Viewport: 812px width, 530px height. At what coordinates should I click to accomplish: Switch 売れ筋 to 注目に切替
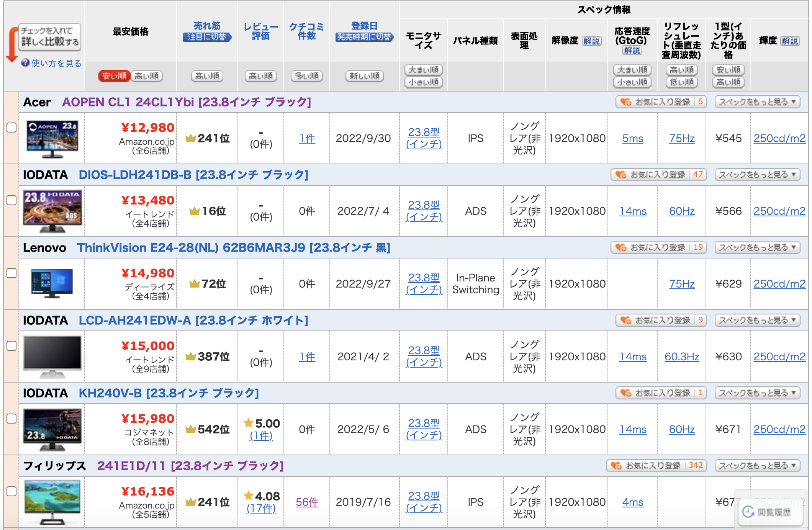coord(207,37)
